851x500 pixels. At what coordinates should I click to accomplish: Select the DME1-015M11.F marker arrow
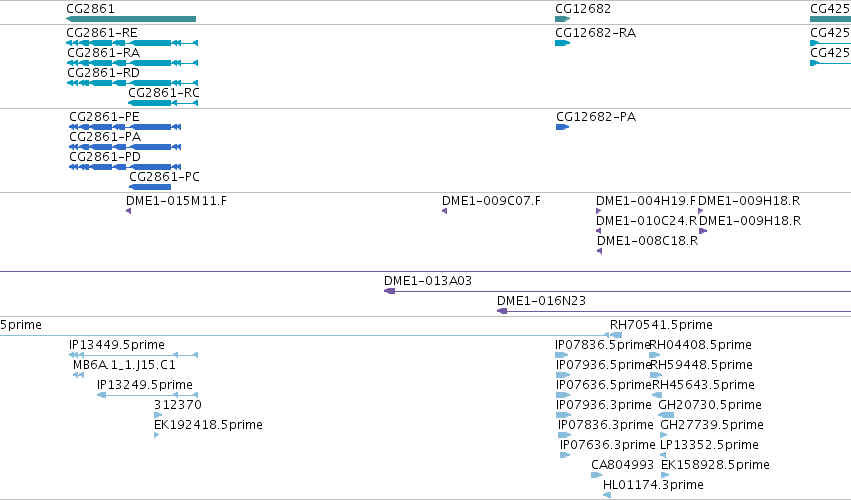tap(129, 211)
